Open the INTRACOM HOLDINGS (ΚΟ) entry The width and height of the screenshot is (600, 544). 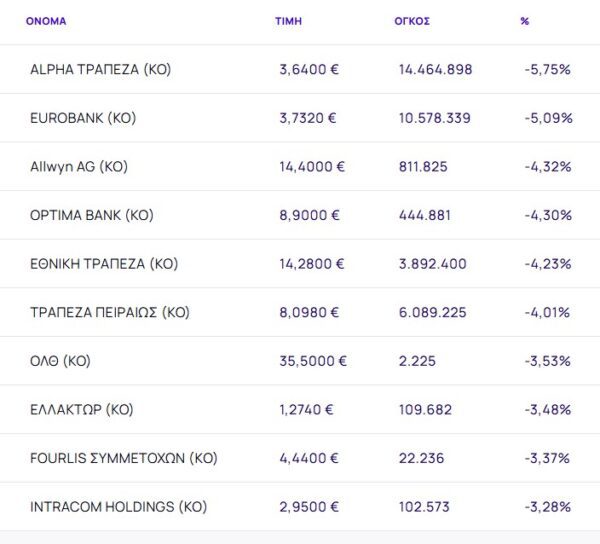[x=118, y=507]
